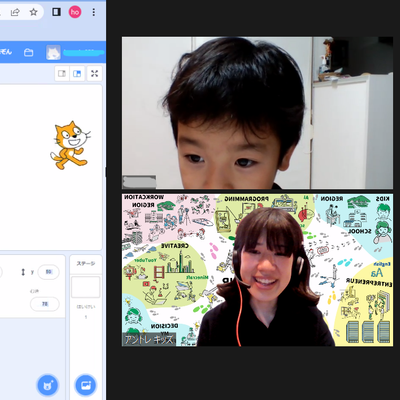Click the share page icon in address bar
Screen dimensions: 400x400
[15, 12]
